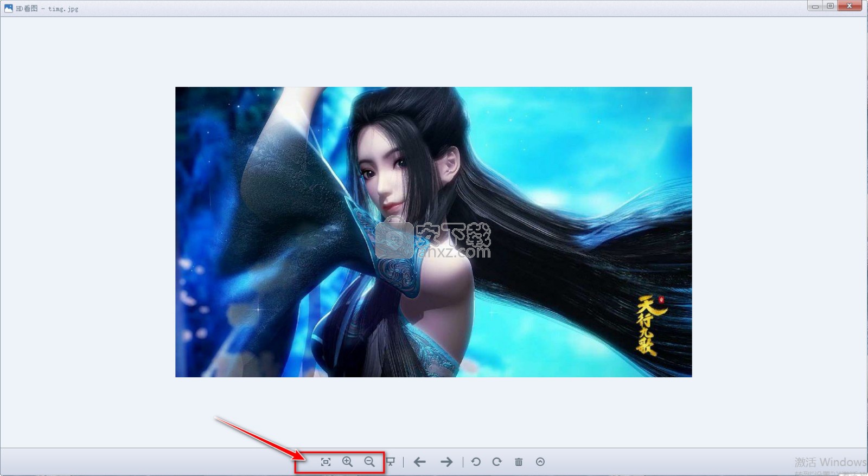Rotate image clockwise
The image size is (868, 476).
497,462
